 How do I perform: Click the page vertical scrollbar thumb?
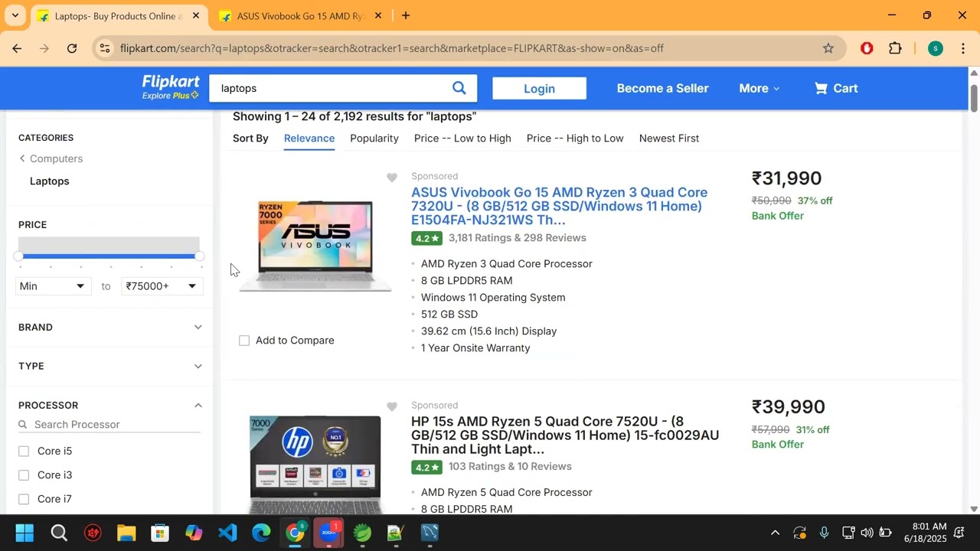pyautogui.click(x=974, y=98)
